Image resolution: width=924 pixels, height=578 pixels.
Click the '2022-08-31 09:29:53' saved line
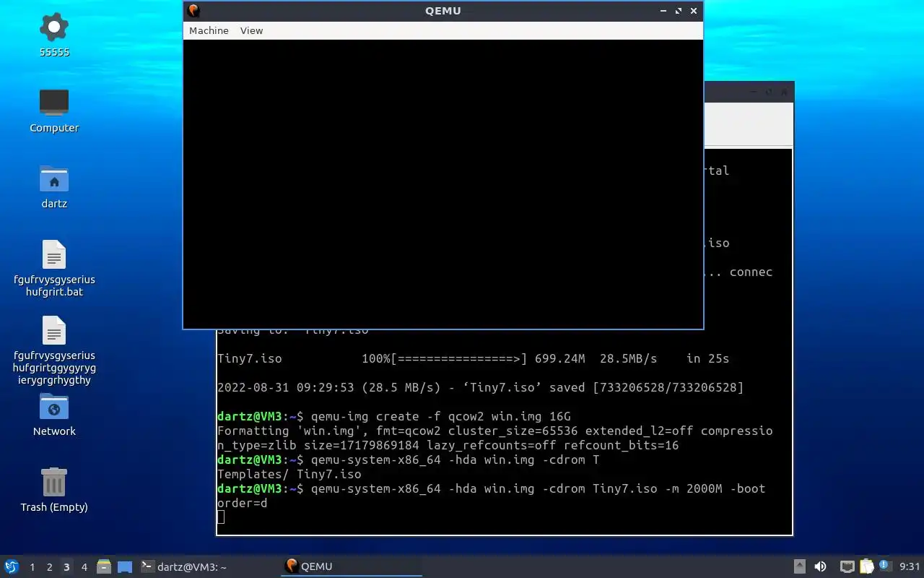480,387
